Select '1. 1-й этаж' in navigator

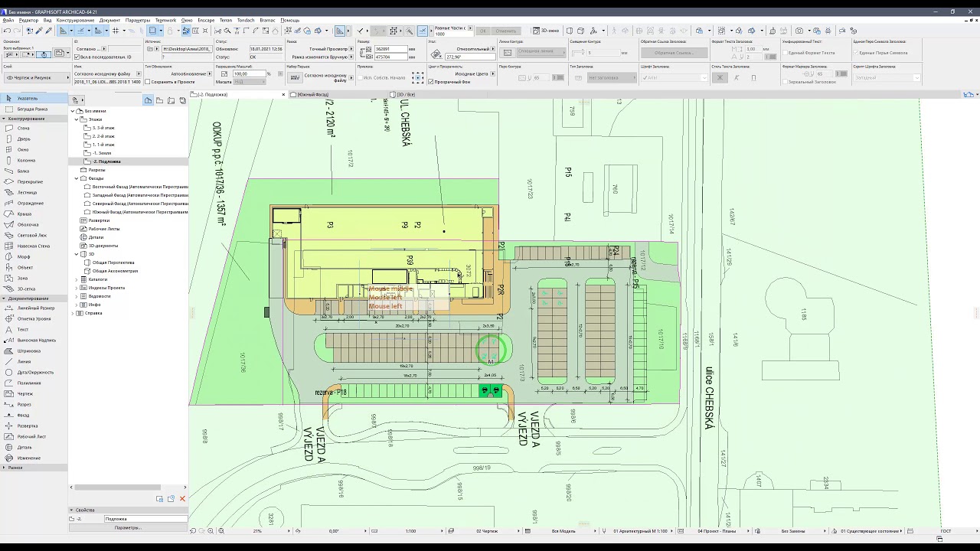pos(103,145)
